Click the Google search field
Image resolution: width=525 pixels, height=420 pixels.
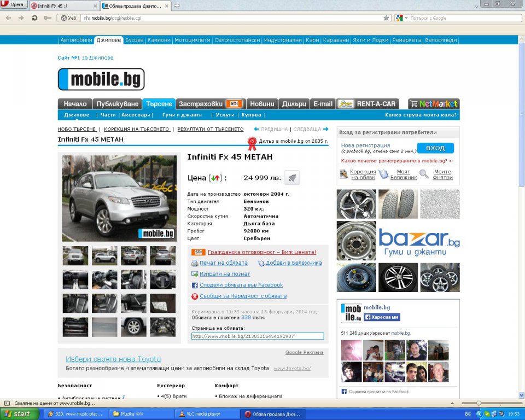pos(464,18)
